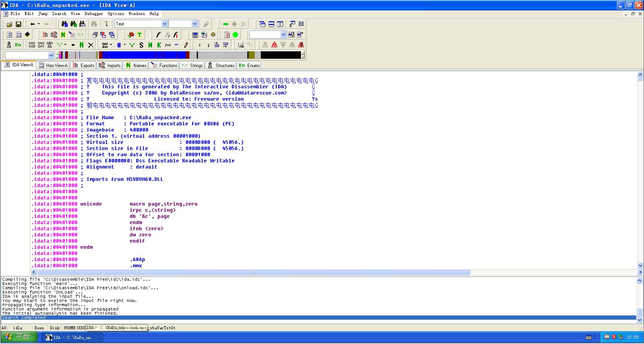
Task: Open the Options menu
Action: click(116, 13)
